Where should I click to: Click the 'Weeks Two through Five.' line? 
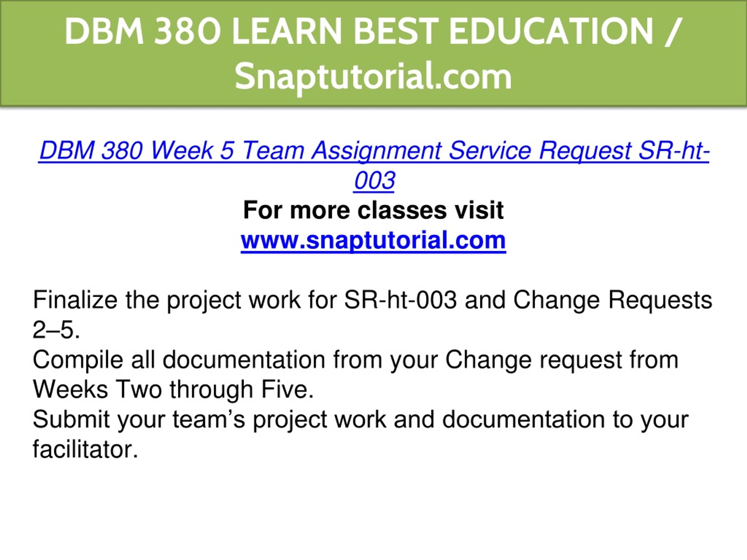[x=173, y=390]
